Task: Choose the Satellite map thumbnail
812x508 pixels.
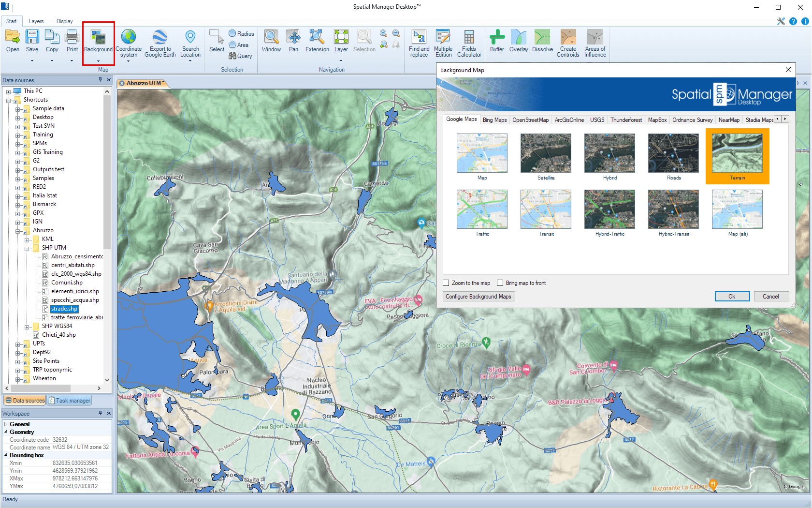Action: (546, 153)
